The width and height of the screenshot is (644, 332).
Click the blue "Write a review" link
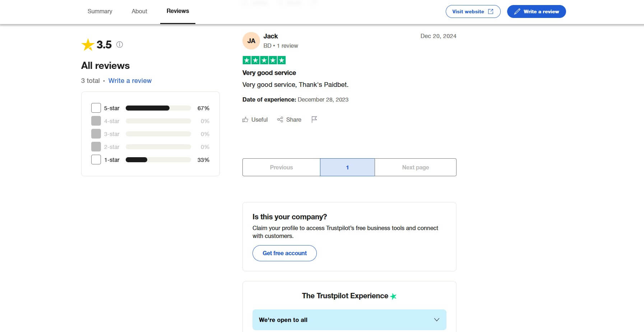[x=130, y=81]
